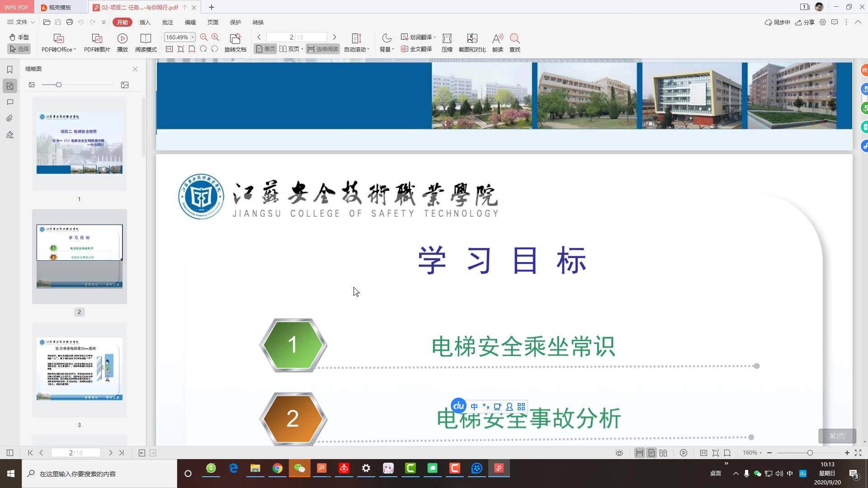868x488 pixels.
Task: Open the zoom percentage 160.49% dropdown
Action: [x=193, y=37]
